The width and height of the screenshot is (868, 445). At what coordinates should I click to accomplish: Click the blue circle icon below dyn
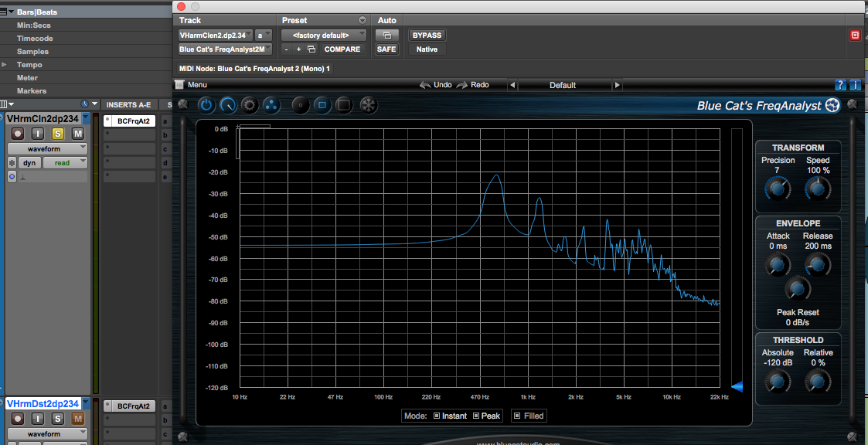[12, 177]
